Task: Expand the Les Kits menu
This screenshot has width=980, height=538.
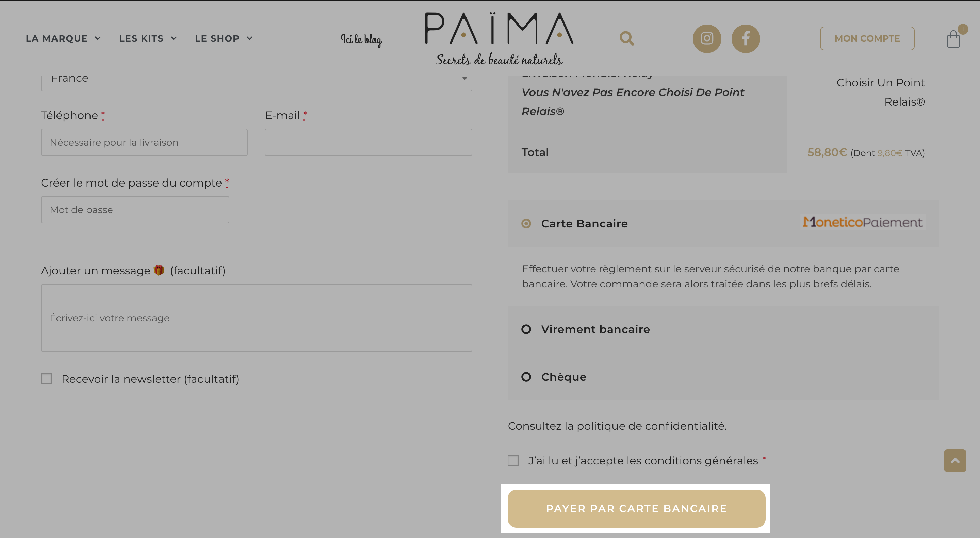Action: pos(148,38)
